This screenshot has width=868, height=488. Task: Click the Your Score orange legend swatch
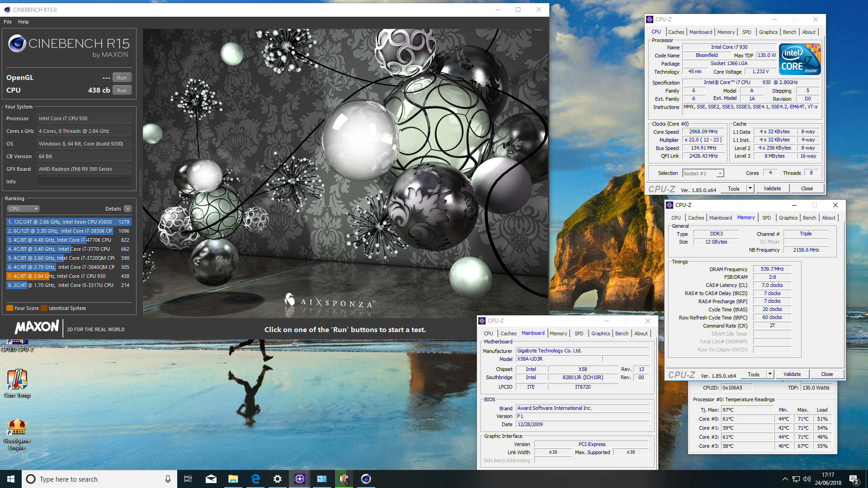tap(9, 308)
